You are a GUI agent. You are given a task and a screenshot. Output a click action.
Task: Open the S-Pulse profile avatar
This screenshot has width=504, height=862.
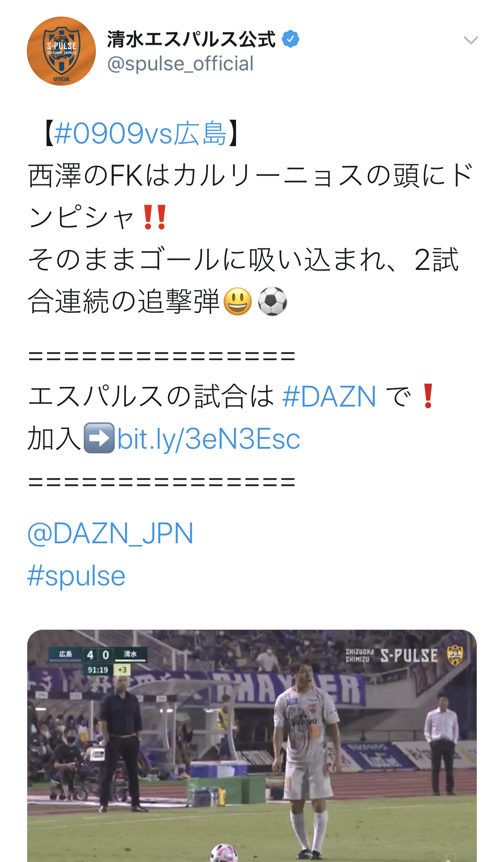pos(61,51)
